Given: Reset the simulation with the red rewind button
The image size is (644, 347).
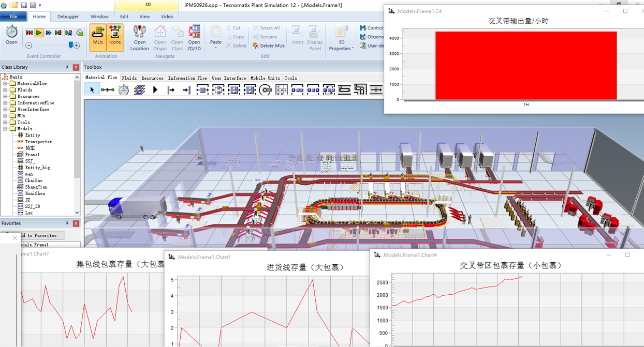Looking at the screenshot, I should (30, 33).
